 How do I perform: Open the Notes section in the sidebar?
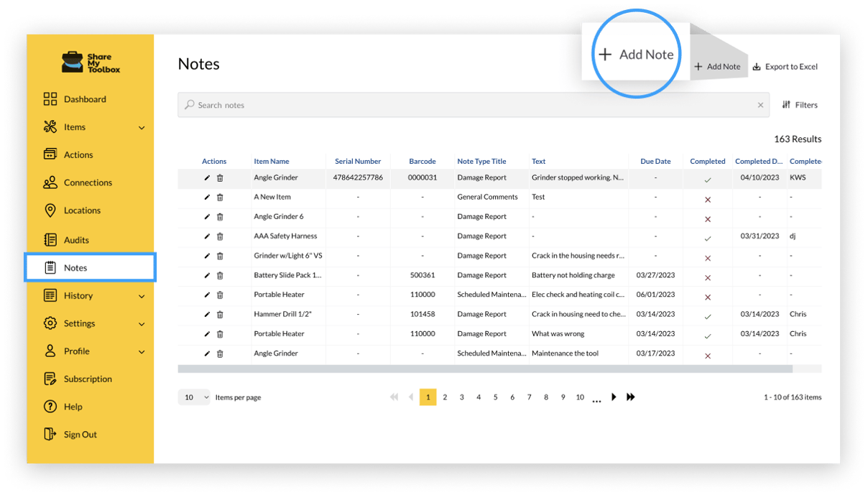(76, 267)
